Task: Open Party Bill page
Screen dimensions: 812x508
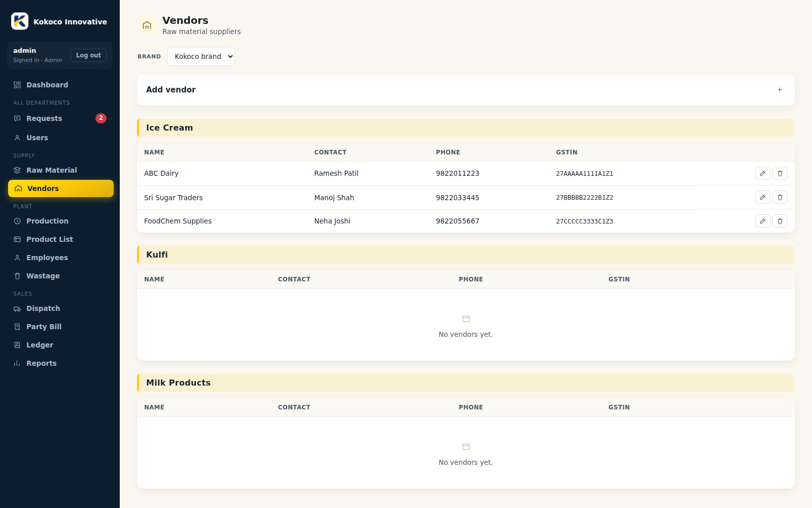Action: tap(60, 327)
